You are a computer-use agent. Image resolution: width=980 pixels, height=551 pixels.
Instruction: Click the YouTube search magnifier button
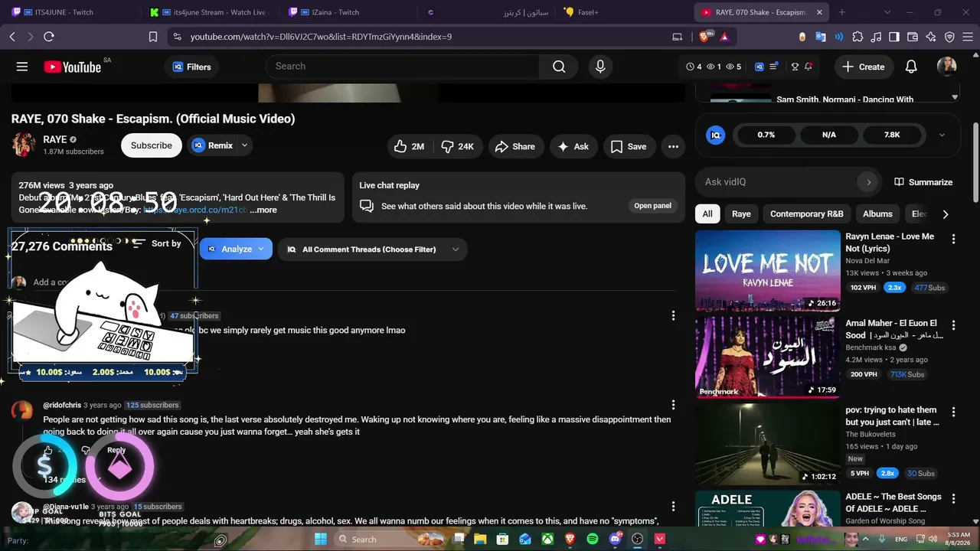[x=559, y=67]
